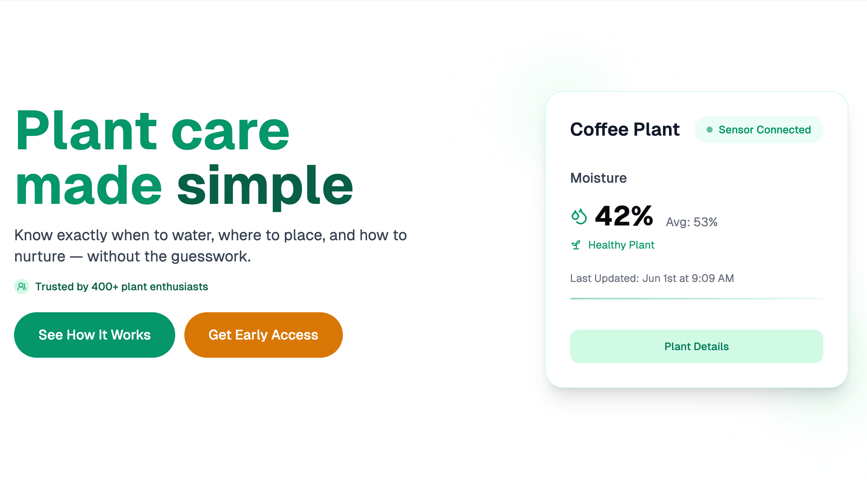
Task: Click the users icon next to Trusted
Action: tap(22, 286)
